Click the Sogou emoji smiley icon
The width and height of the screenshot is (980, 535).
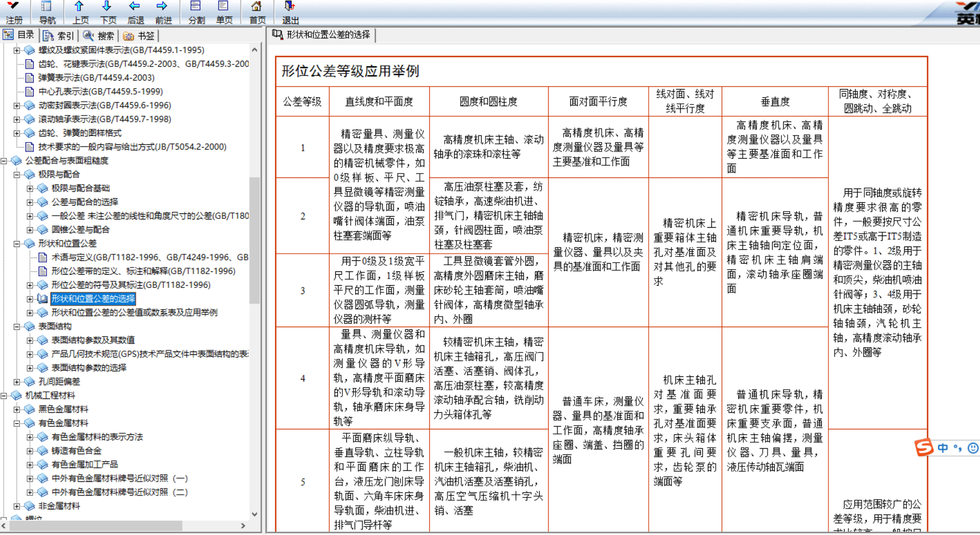pyautogui.click(x=973, y=448)
